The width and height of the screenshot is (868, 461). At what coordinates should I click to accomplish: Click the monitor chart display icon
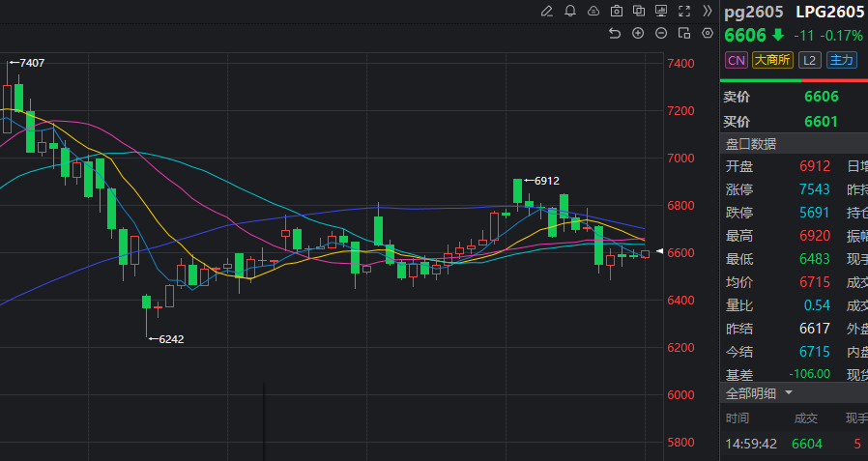click(x=661, y=11)
